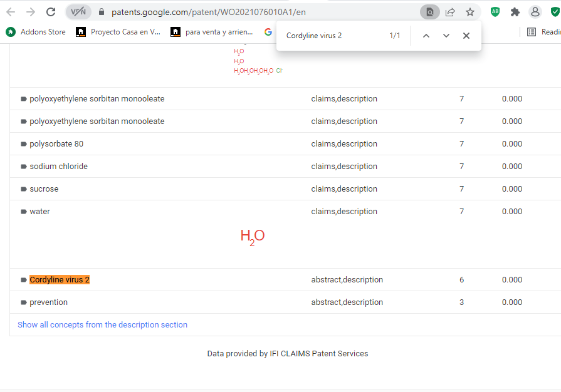Reload the page with the refresh icon
This screenshot has height=392, width=561.
click(51, 12)
